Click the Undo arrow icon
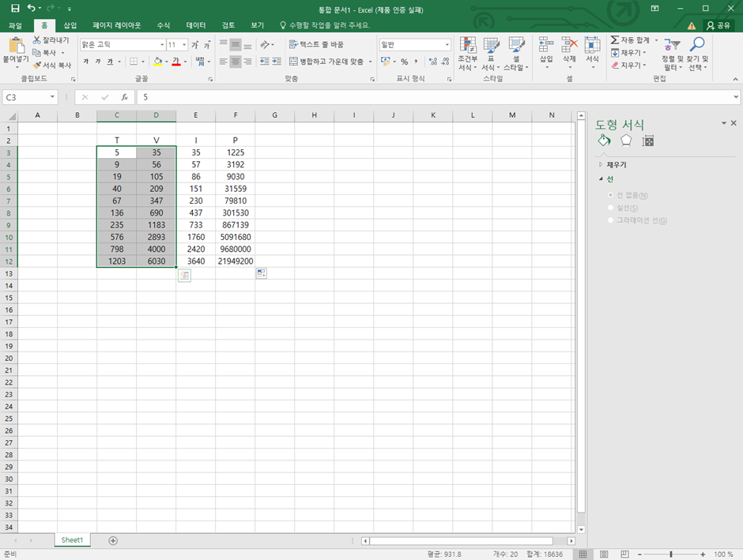This screenshot has height=560, width=743. (32, 9)
